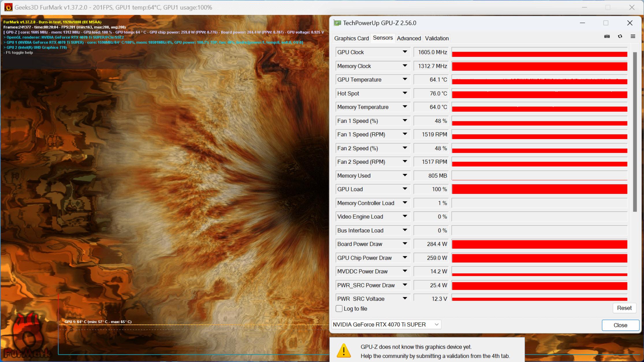Expand the Board Power Draw dropdown arrow
Screen dimensions: 644x362
pyautogui.click(x=404, y=244)
